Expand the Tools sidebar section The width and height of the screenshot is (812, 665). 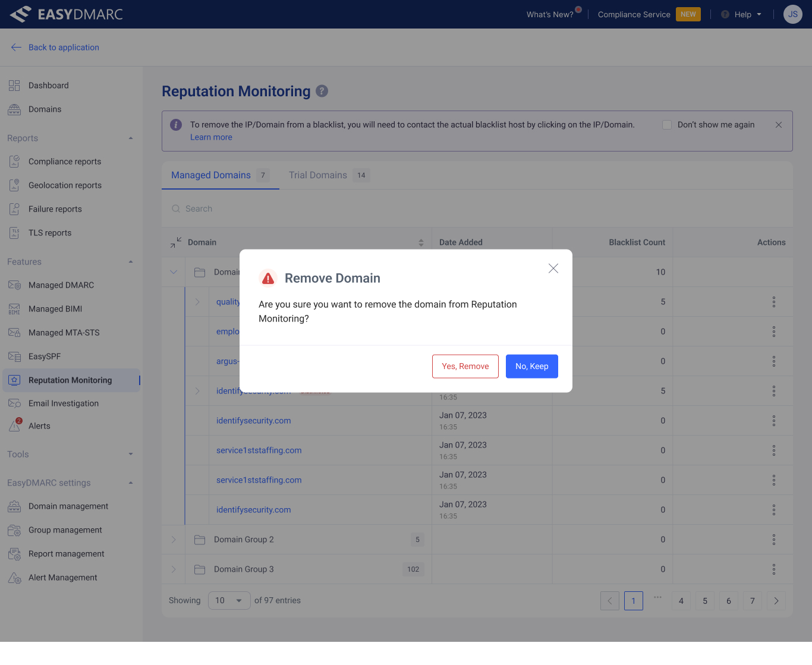point(131,455)
